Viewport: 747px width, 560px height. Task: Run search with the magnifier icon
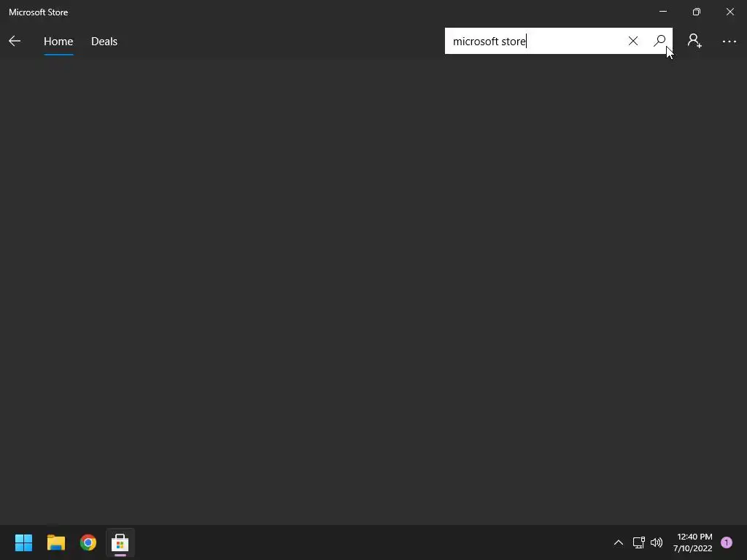click(659, 41)
